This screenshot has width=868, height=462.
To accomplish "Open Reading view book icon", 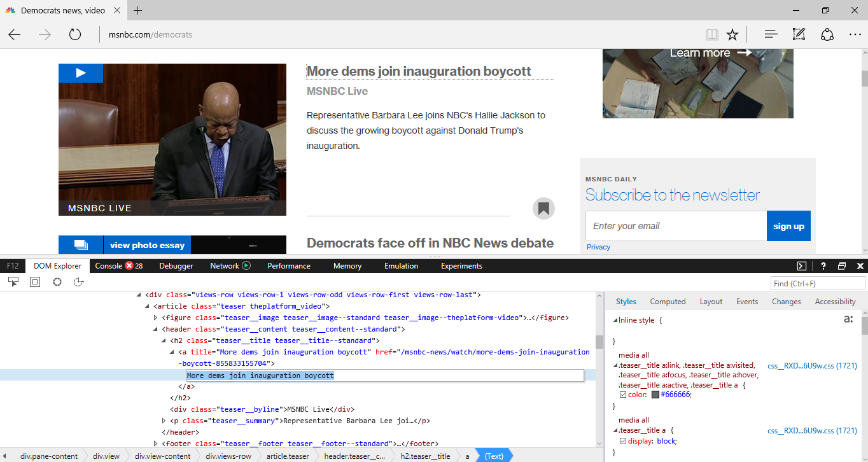I will point(711,34).
